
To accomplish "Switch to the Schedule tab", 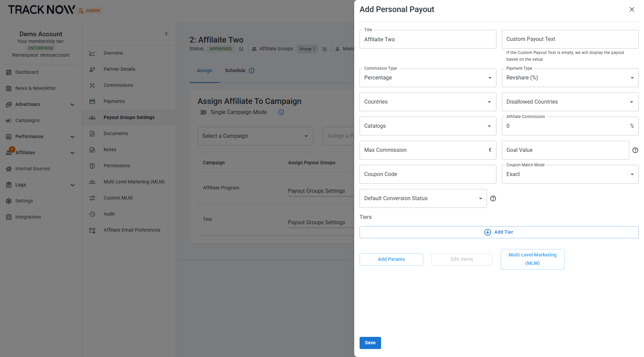I will 235,70.
